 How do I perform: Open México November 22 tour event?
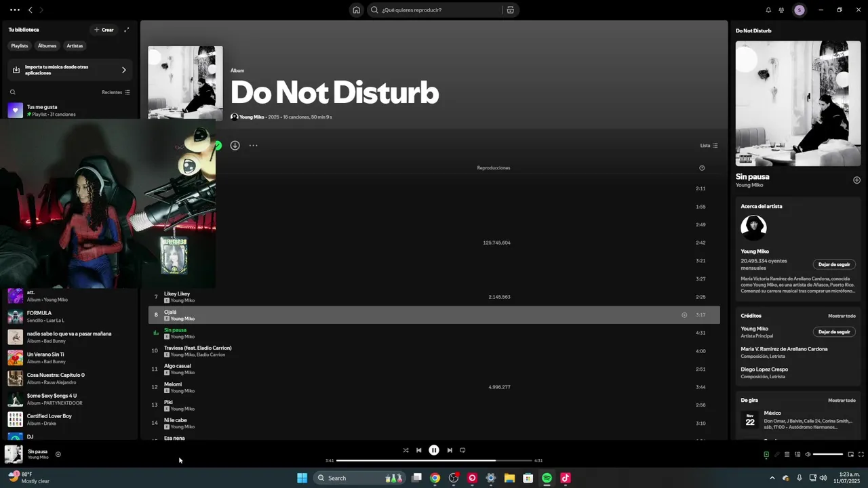pyautogui.click(x=797, y=420)
